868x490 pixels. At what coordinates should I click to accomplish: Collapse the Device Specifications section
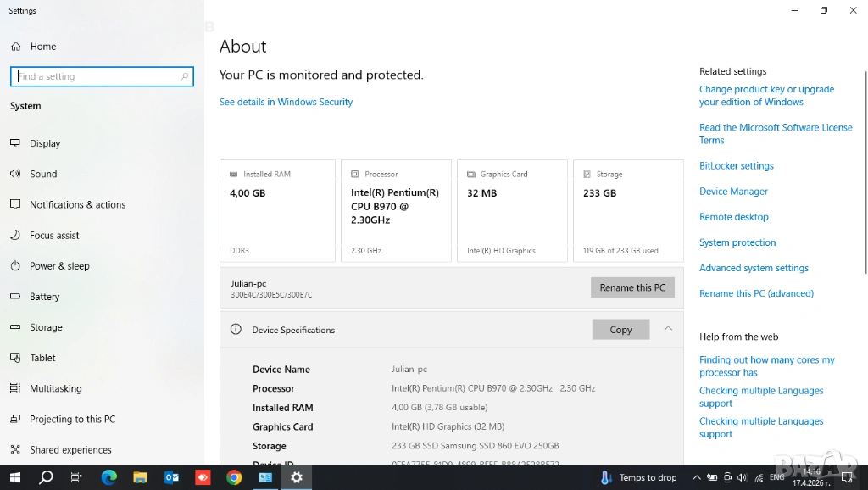pyautogui.click(x=668, y=329)
